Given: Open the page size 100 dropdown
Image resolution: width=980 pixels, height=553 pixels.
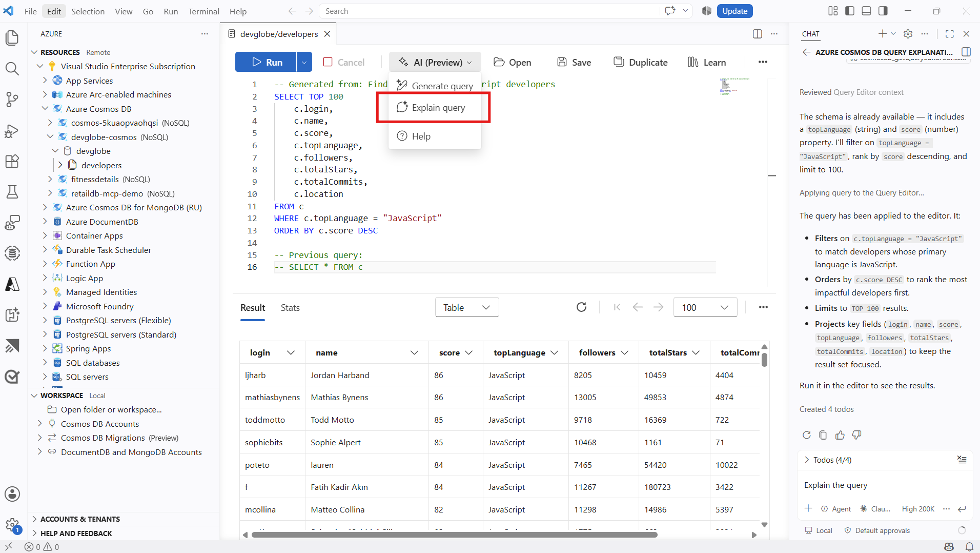Looking at the screenshot, I should [705, 307].
